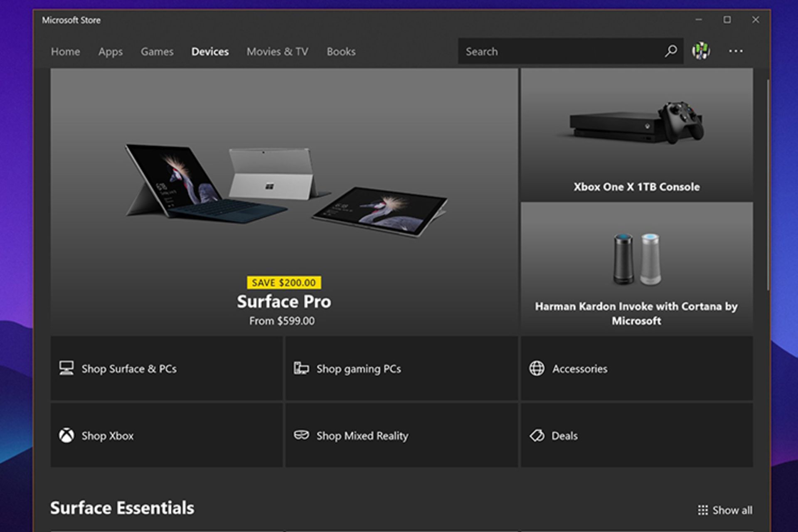Click the vertical scrollbar on the right
The width and height of the screenshot is (798, 532).
point(768,185)
